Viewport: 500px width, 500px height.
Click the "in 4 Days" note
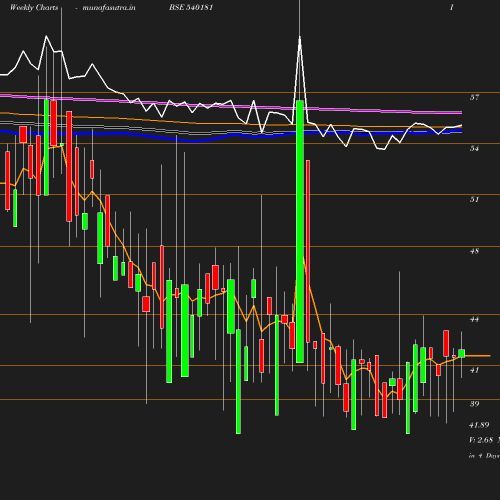pyautogui.click(x=484, y=456)
